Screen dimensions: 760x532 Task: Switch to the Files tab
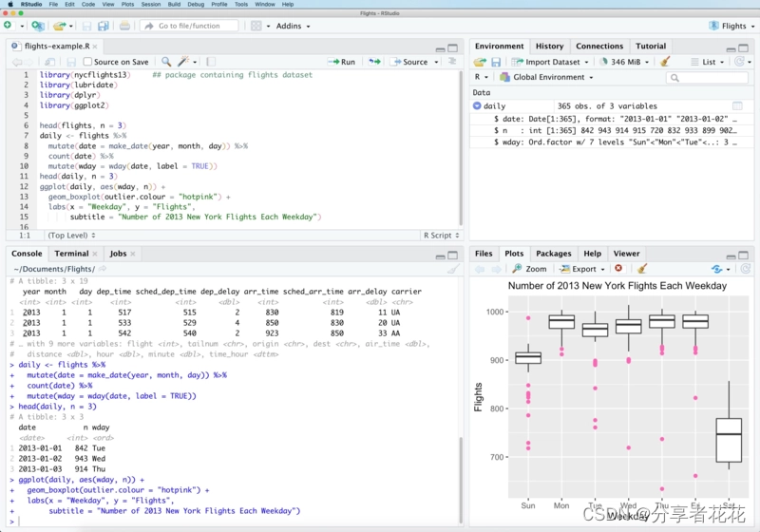point(484,254)
